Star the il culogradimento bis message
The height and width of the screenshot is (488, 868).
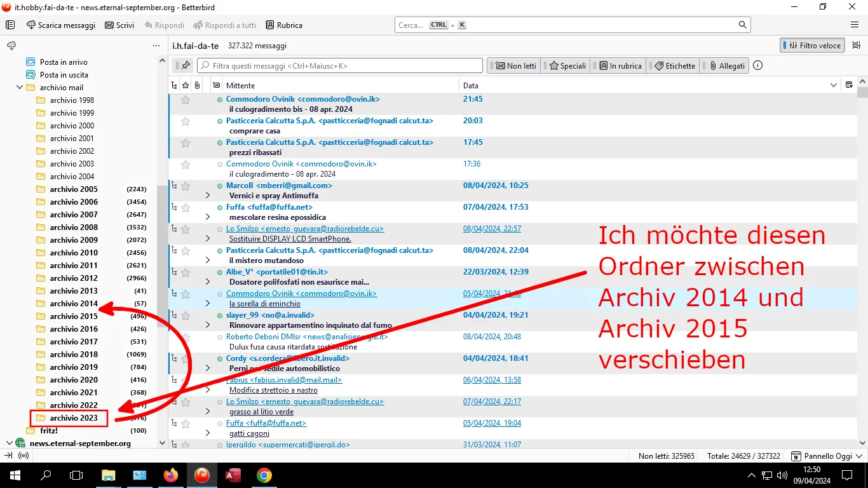click(x=186, y=100)
